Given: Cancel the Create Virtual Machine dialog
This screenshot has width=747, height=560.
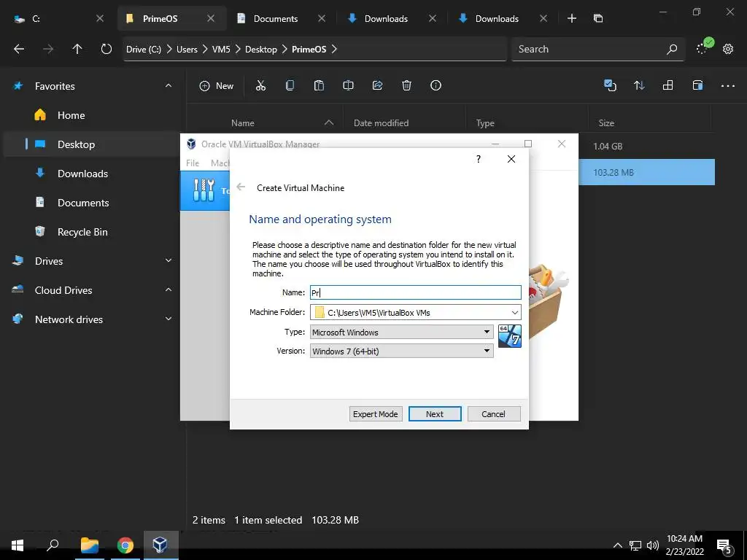Looking at the screenshot, I should tap(493, 414).
